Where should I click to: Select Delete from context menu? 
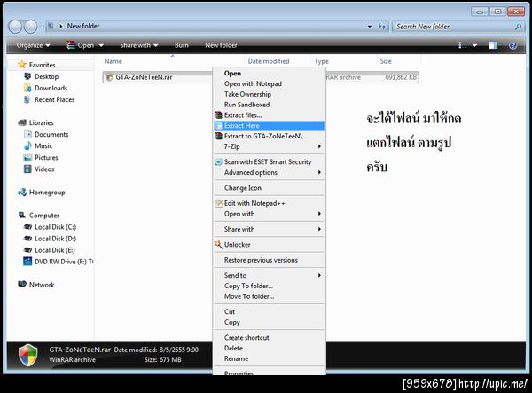tap(269, 349)
